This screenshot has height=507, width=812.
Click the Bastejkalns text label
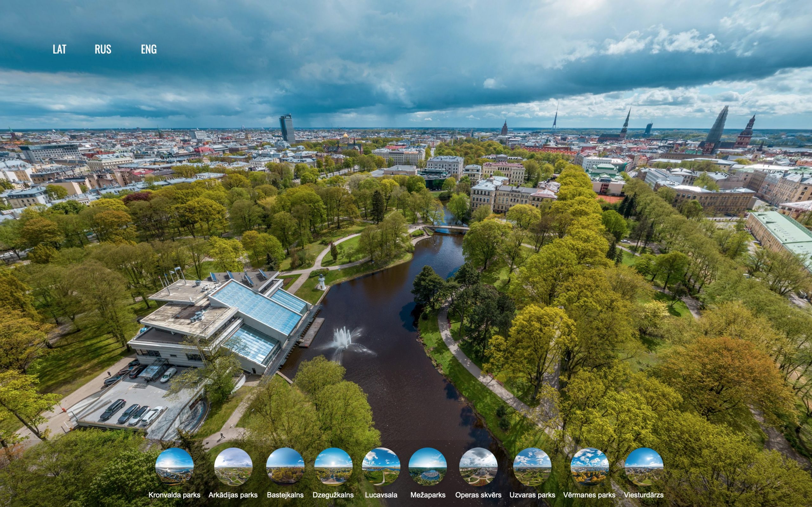(285, 495)
